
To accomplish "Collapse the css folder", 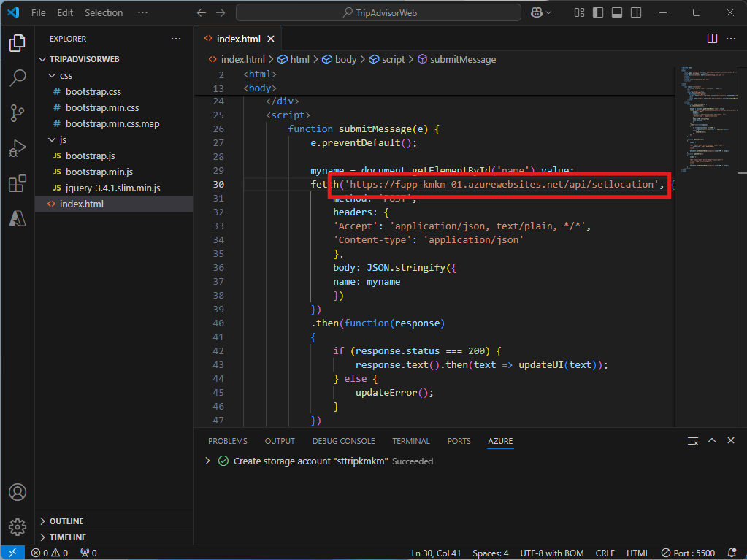I will pos(114,76).
